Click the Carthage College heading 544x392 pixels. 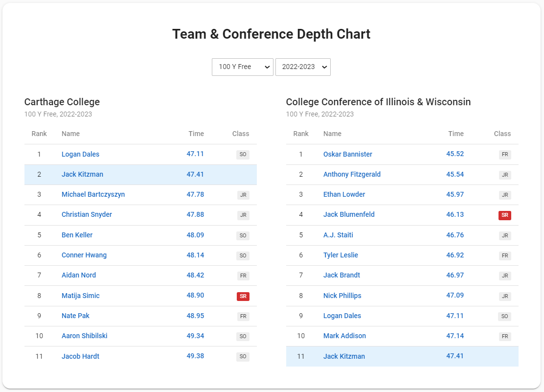click(62, 102)
